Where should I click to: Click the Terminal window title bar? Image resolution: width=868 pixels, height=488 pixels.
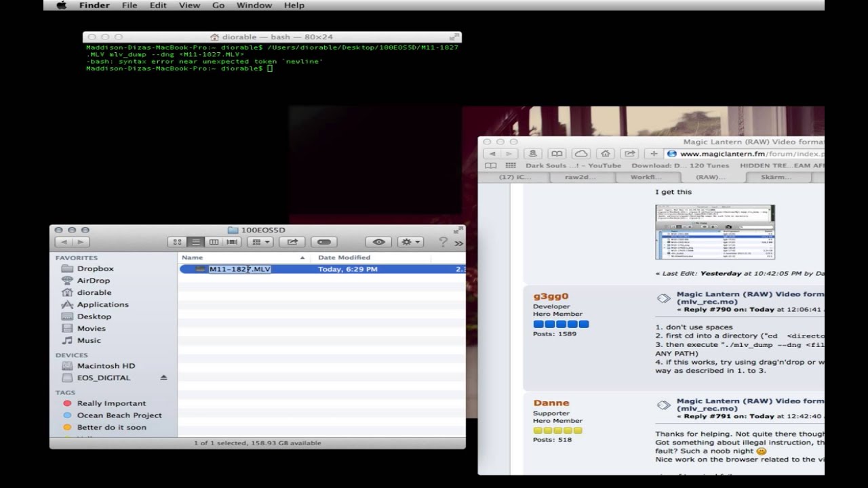(x=272, y=37)
